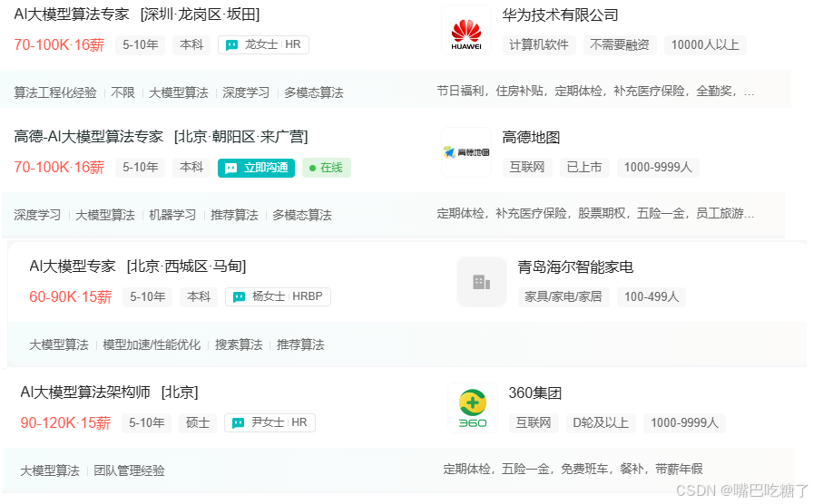
Task: Click 5-10年 tag on Huawei job
Action: (x=141, y=45)
